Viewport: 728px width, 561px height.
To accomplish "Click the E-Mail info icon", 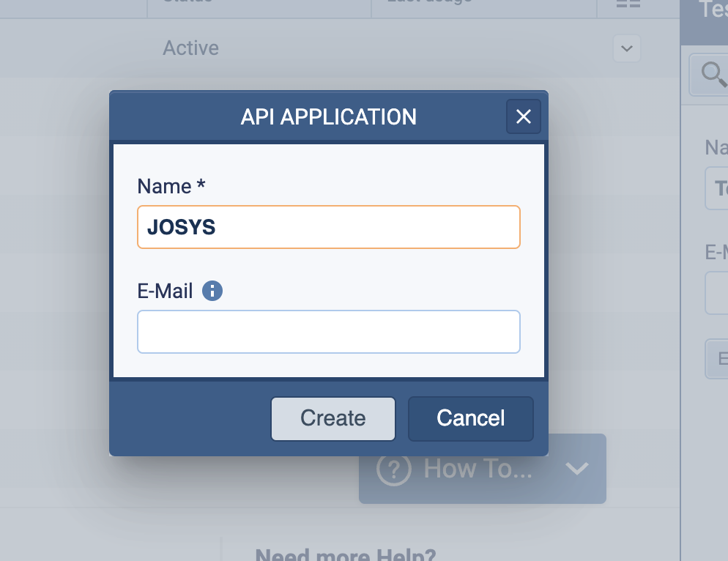I will coord(212,291).
